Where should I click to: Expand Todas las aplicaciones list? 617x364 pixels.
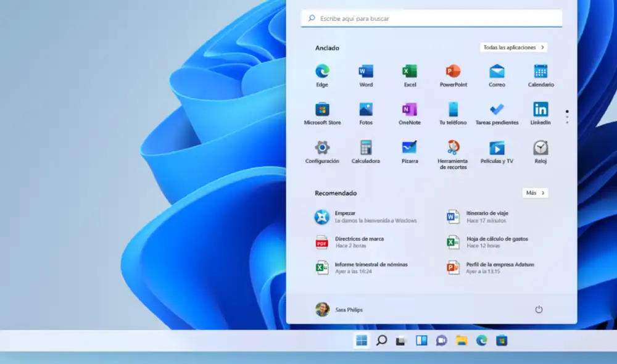pyautogui.click(x=514, y=47)
